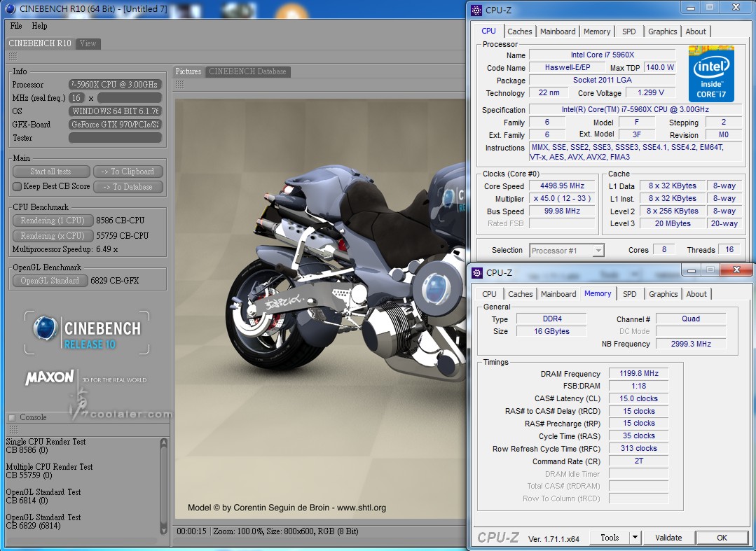This screenshot has width=756, height=551.
Task: Click the CAS# Latency value 15.0 clocks
Action: coord(639,399)
